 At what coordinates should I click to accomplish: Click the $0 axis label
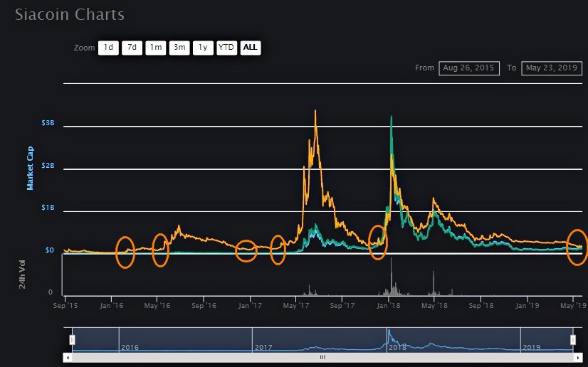[x=50, y=250]
